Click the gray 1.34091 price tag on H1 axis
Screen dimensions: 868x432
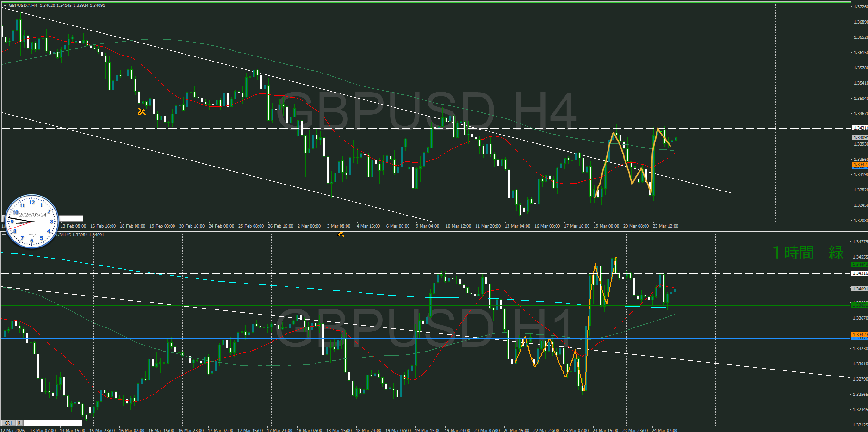pyautogui.click(x=860, y=289)
